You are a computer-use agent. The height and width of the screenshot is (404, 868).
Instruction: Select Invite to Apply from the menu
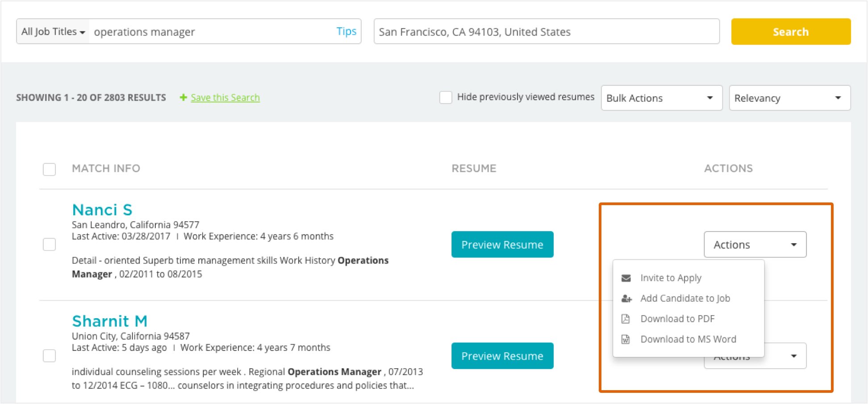pyautogui.click(x=671, y=278)
